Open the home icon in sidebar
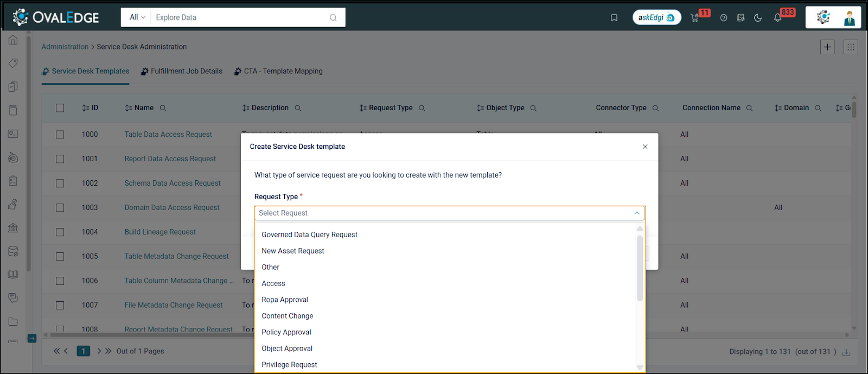Image resolution: width=868 pixels, height=374 pixels. pos(13,40)
